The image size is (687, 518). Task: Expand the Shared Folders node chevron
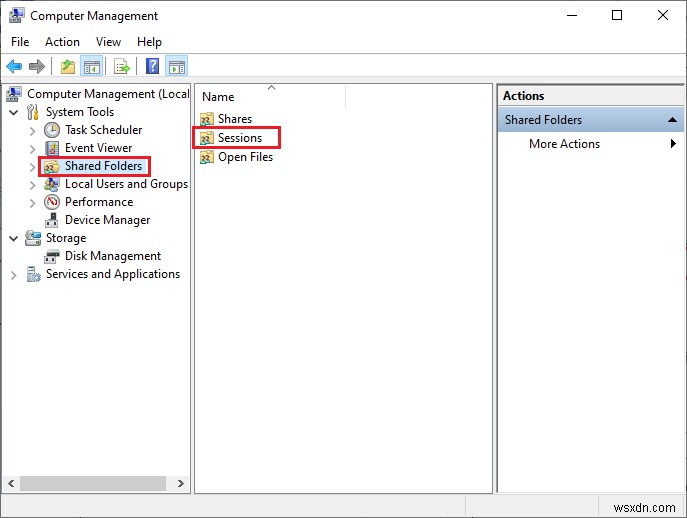32,167
